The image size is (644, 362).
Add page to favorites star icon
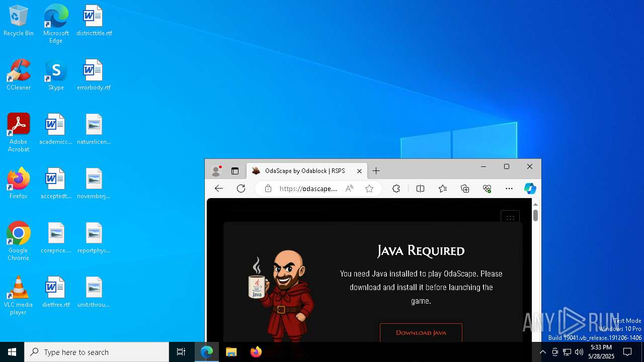click(369, 189)
